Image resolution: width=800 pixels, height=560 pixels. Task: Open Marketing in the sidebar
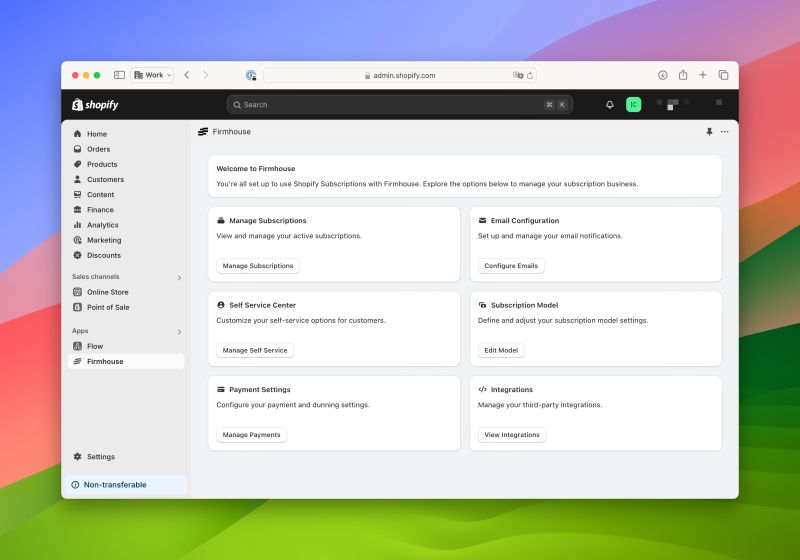pos(126,240)
